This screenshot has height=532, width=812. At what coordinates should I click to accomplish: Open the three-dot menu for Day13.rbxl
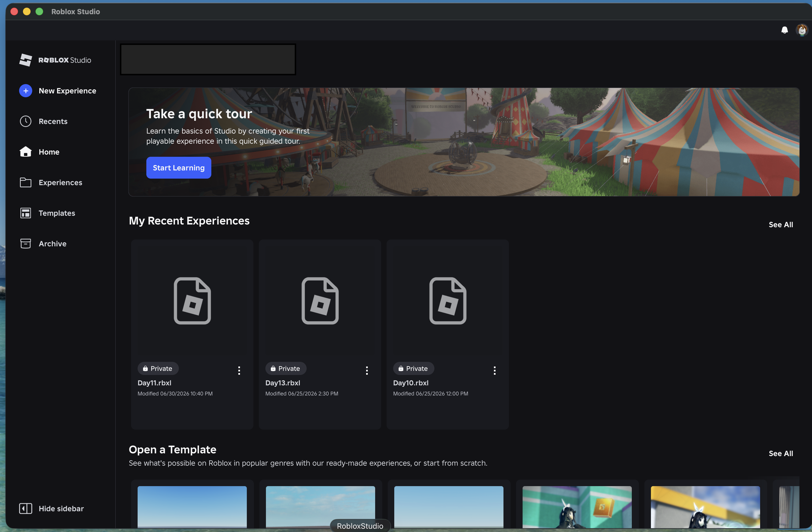(367, 371)
